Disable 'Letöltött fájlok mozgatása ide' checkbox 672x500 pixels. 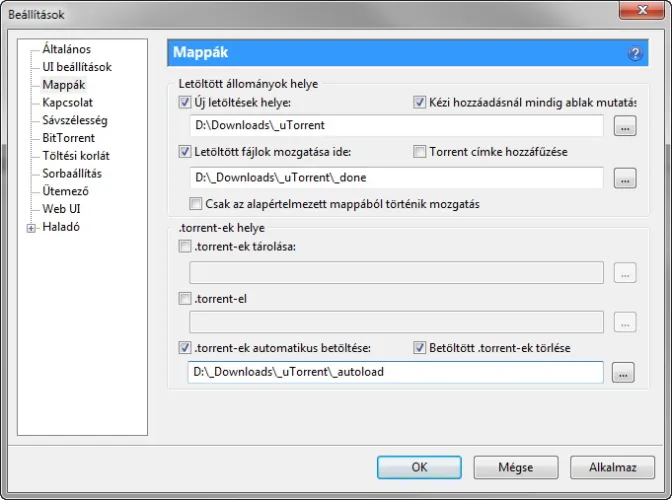click(x=185, y=152)
